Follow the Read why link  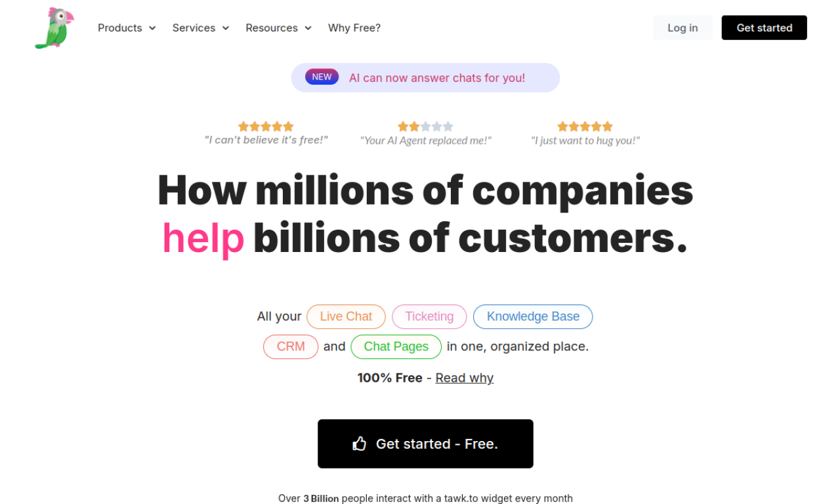coord(465,378)
